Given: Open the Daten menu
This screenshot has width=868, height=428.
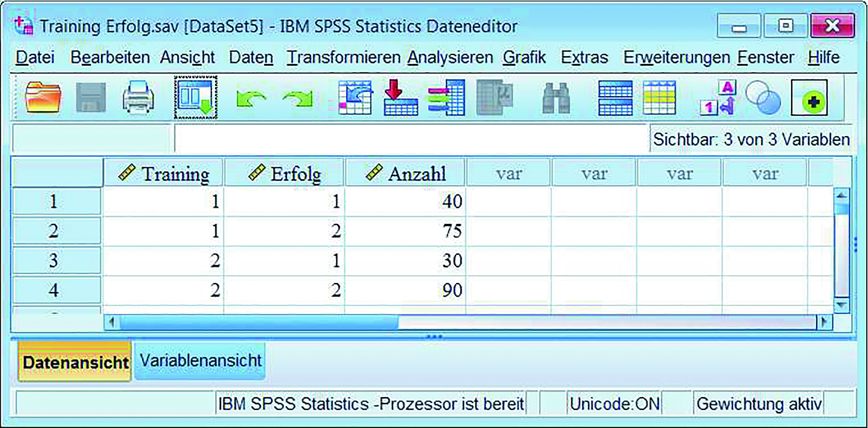Looking at the screenshot, I should [x=251, y=57].
